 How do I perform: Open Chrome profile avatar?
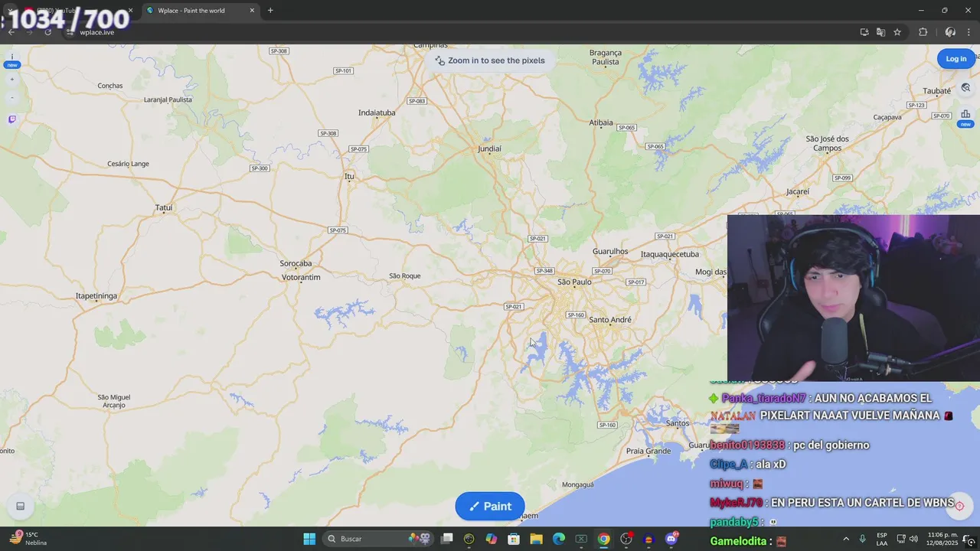(x=950, y=32)
